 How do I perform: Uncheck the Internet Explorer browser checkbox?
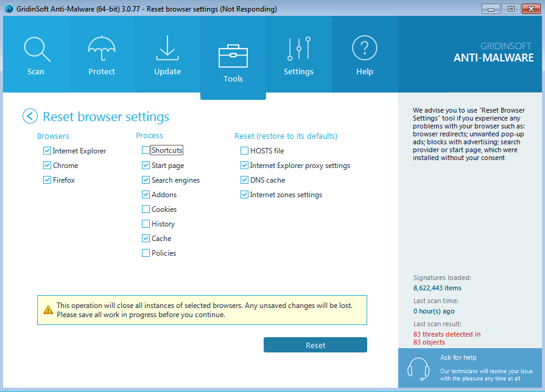click(47, 151)
